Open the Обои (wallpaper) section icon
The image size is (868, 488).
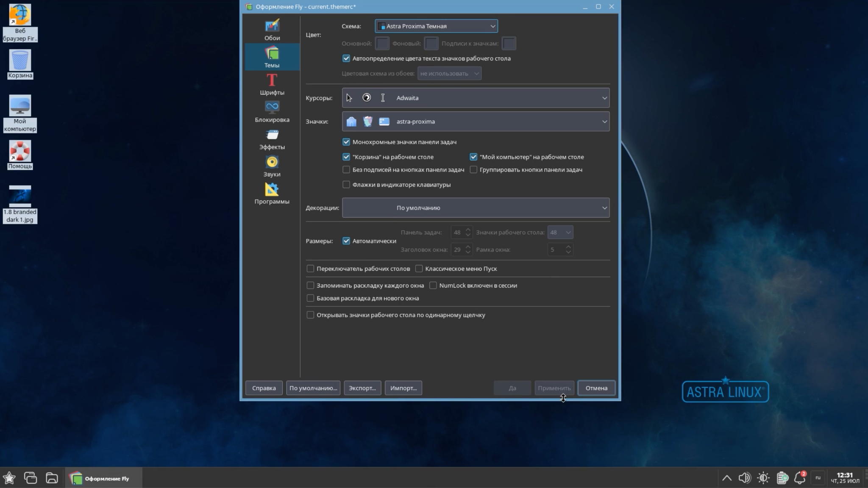(x=272, y=25)
